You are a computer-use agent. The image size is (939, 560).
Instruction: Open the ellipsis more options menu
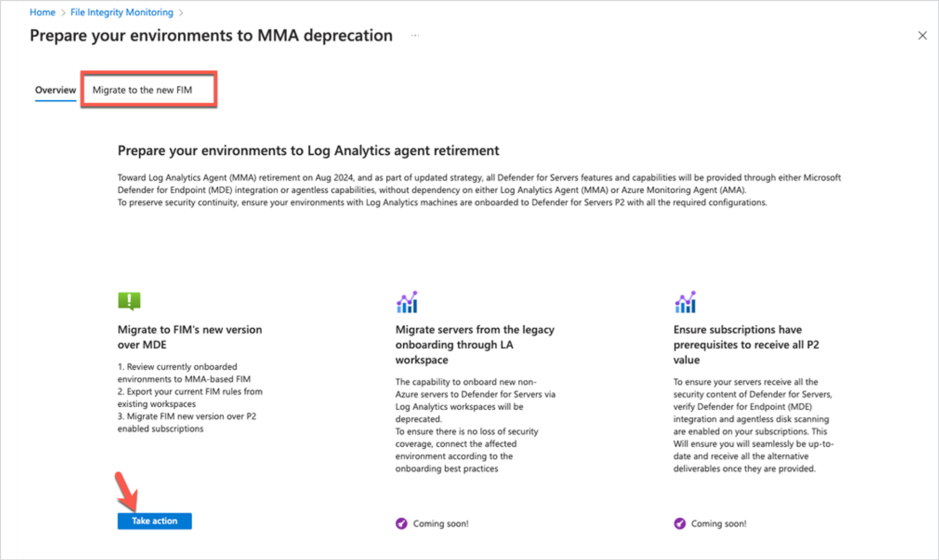[415, 36]
